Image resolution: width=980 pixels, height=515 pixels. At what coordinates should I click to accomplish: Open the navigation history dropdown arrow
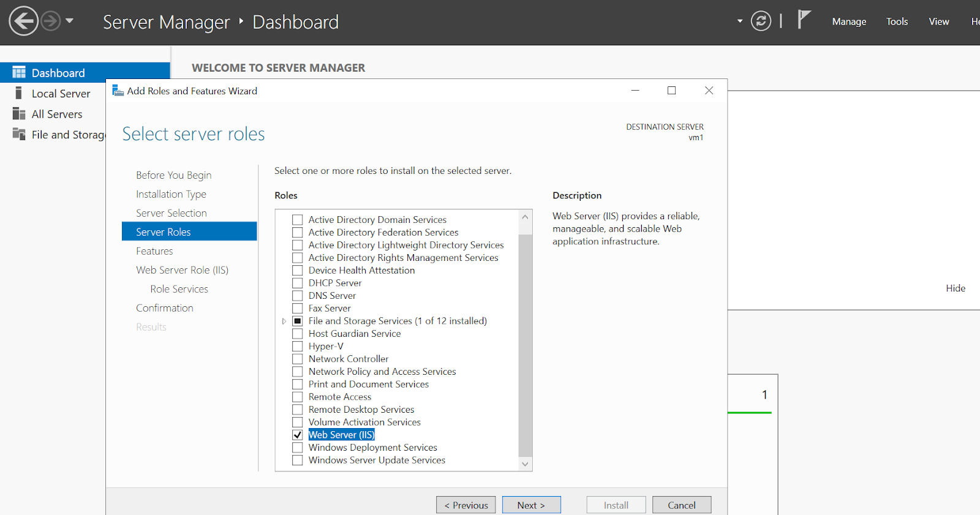(69, 21)
